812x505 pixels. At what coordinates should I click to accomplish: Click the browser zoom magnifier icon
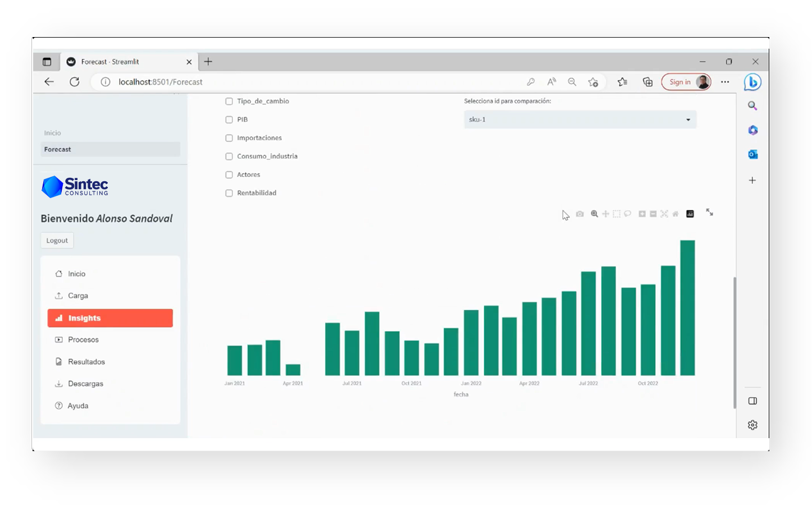tap(572, 82)
